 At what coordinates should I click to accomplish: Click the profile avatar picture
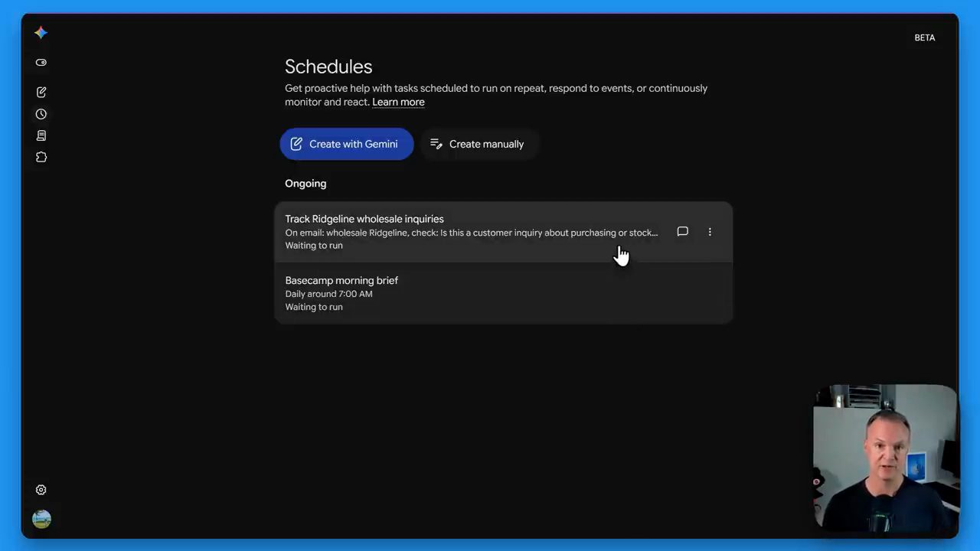[x=41, y=519]
